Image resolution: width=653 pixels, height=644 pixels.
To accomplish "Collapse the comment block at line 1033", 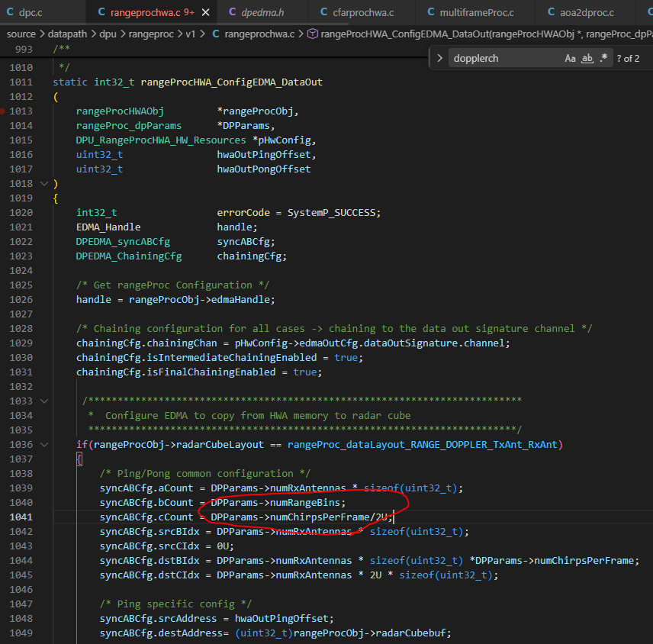I will (x=44, y=401).
